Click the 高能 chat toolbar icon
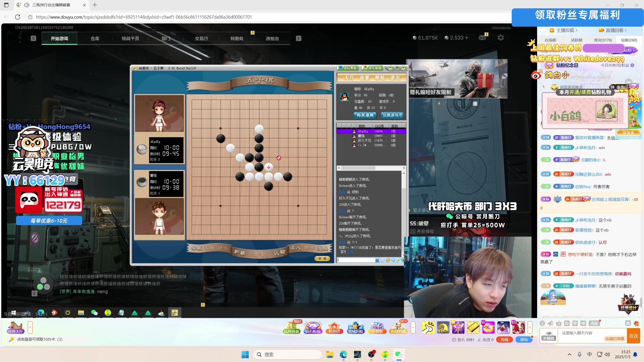The width and height of the screenshot is (644, 362). tap(594, 323)
